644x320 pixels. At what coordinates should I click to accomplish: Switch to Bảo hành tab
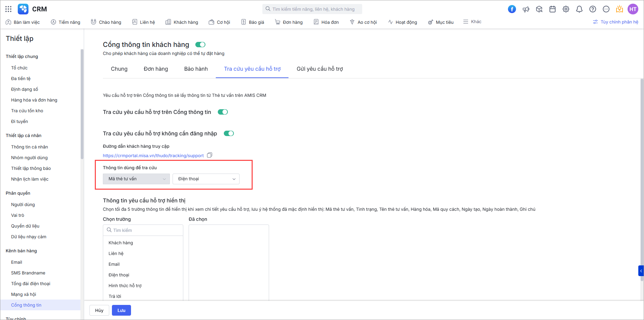pyautogui.click(x=196, y=69)
